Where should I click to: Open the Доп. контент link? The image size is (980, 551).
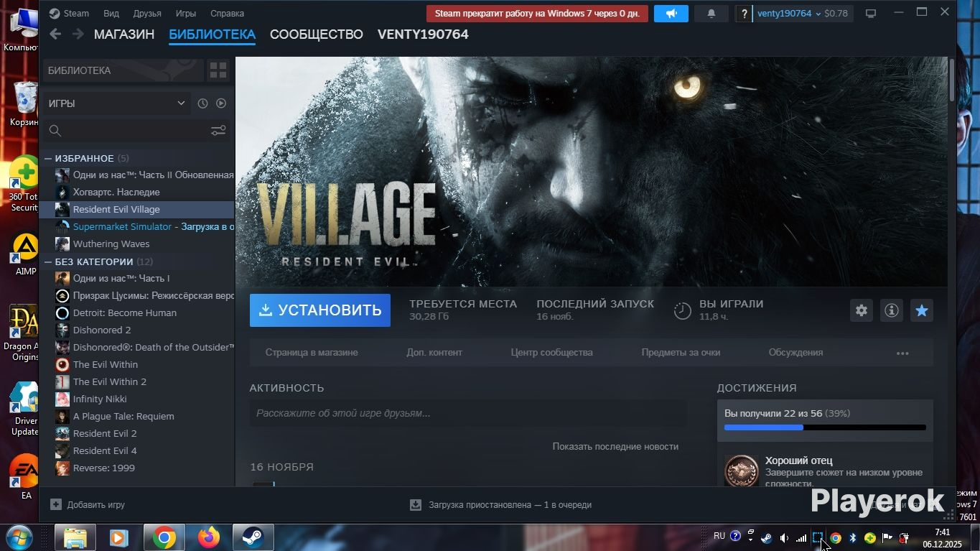[434, 353]
